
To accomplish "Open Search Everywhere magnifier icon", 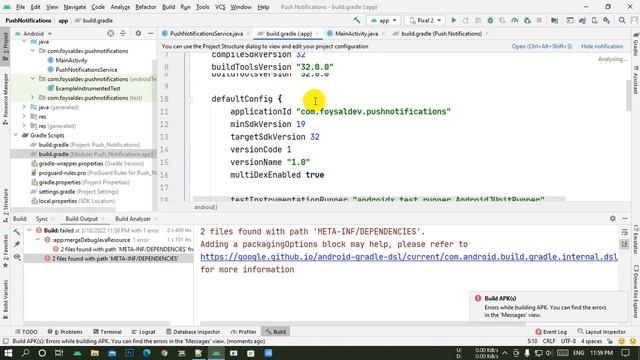I will (622, 20).
